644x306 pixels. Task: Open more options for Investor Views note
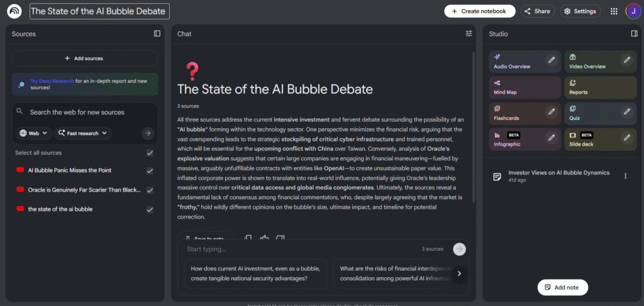[x=625, y=177]
